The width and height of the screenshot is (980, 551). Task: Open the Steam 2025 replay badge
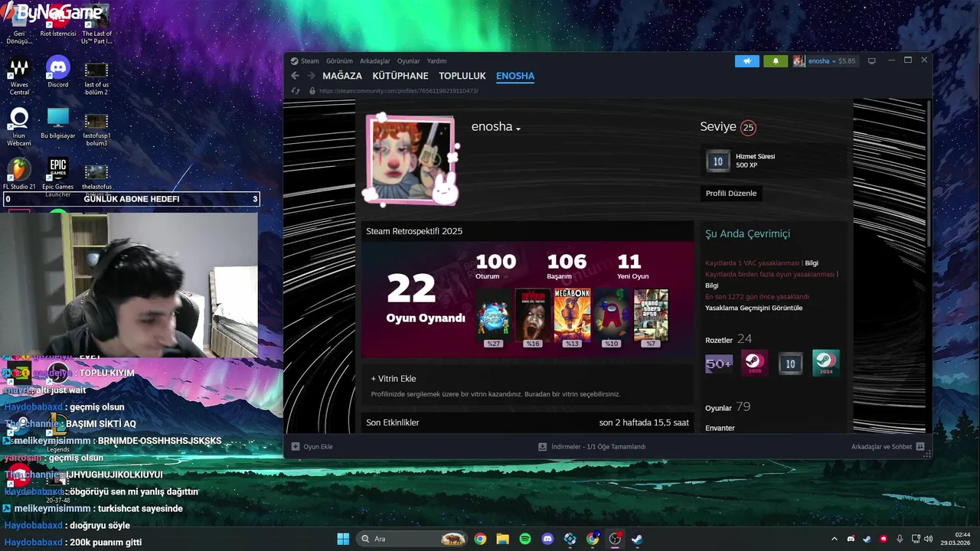pyautogui.click(x=754, y=364)
